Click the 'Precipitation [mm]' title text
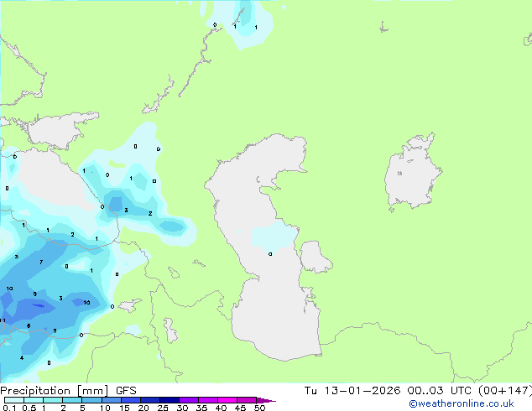This screenshot has width=532, height=411. [x=55, y=391]
